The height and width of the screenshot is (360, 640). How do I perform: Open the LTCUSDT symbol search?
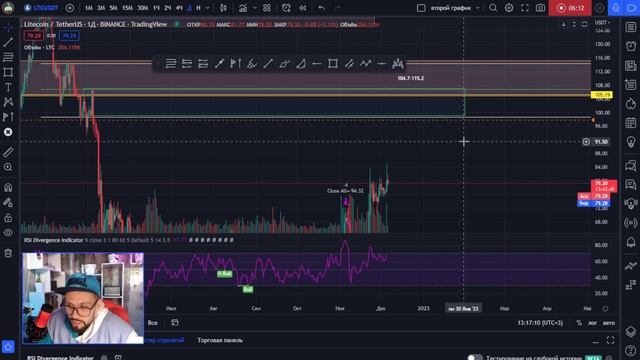coord(41,8)
